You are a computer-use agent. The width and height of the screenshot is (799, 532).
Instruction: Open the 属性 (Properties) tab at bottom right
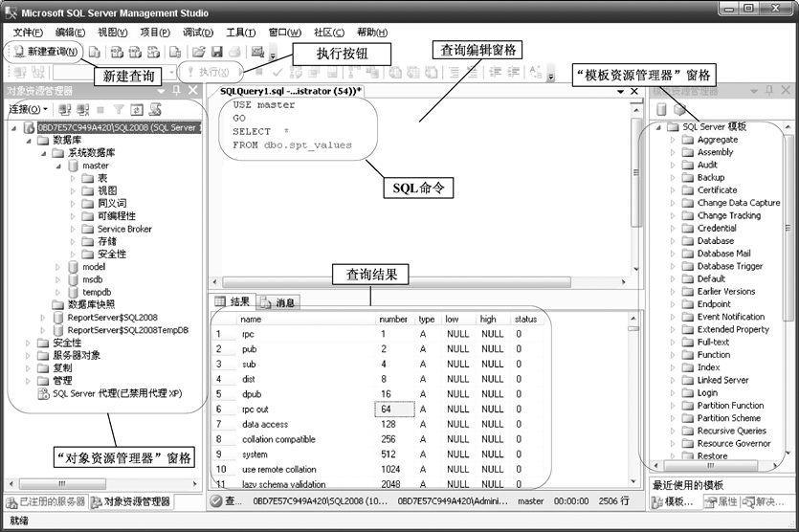point(721,502)
